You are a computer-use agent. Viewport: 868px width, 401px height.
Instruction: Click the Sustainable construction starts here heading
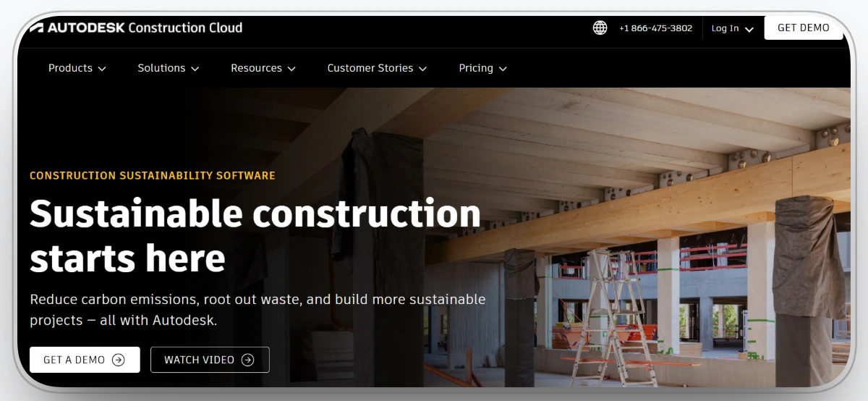[255, 235]
